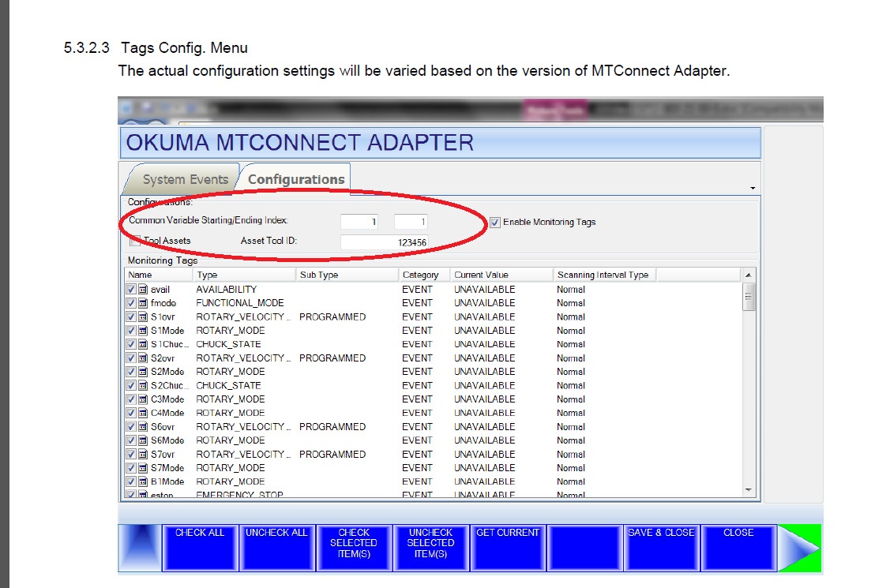Click the list scroll up arrow

tap(749, 275)
